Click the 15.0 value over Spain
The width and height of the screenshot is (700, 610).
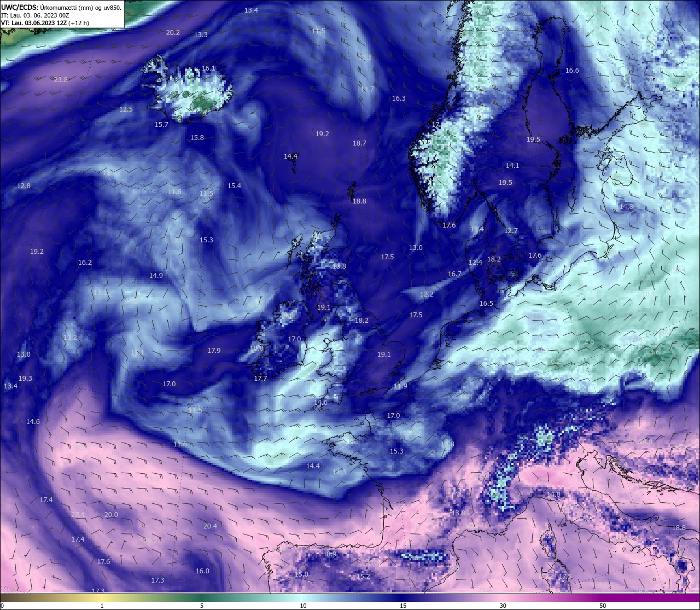click(x=301, y=574)
